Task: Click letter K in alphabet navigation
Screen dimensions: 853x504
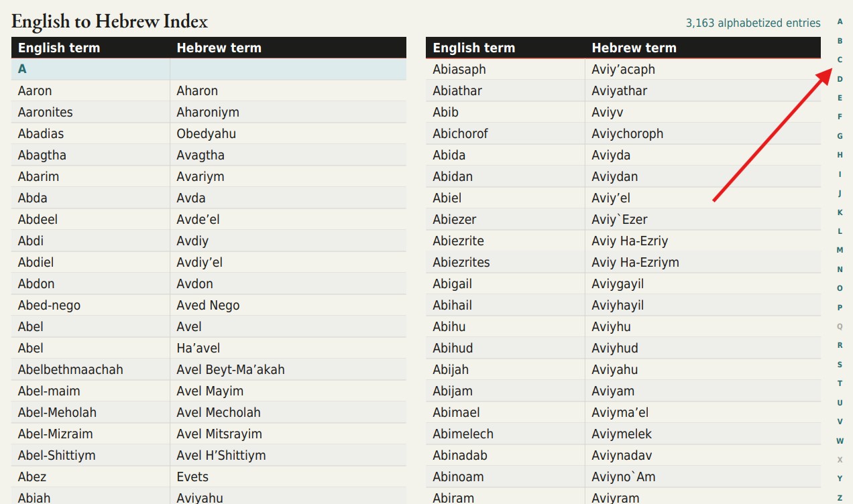Action: click(x=840, y=212)
